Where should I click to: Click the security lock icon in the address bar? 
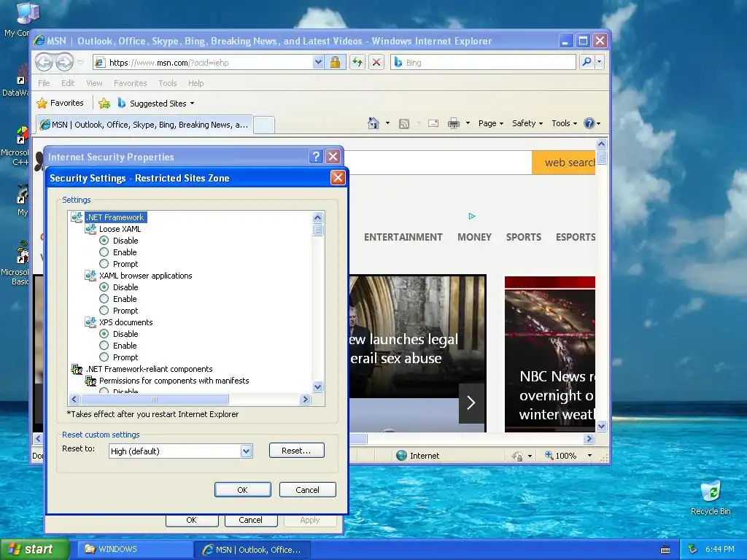point(336,63)
